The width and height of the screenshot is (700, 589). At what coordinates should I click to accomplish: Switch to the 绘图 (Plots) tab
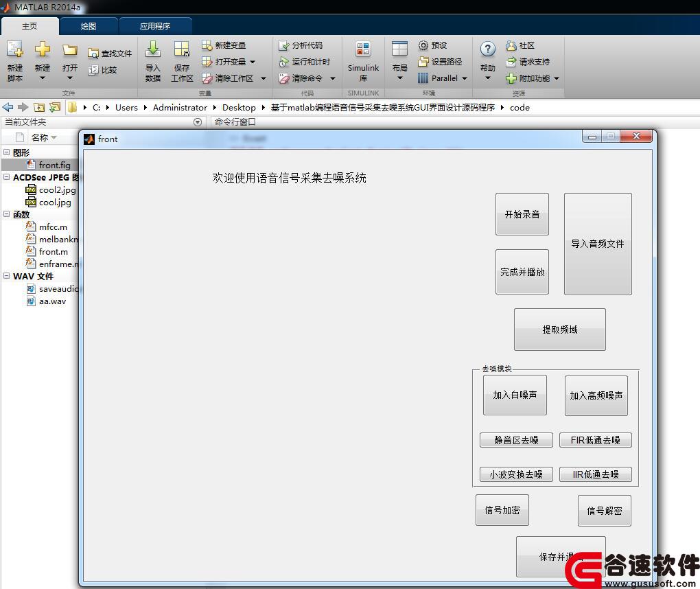point(89,26)
